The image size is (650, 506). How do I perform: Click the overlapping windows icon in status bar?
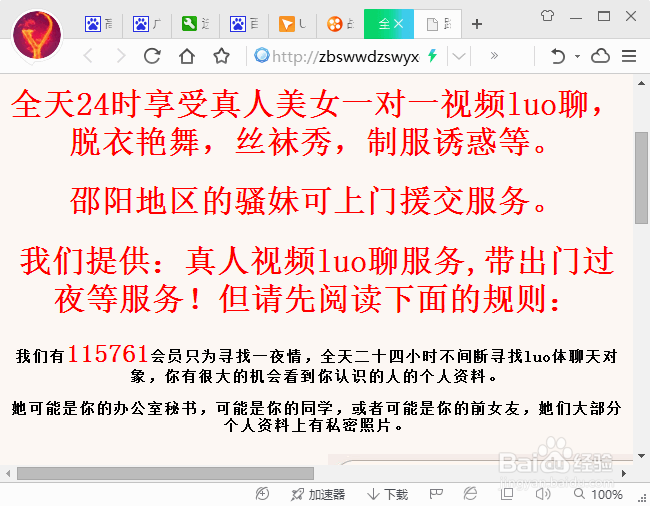pyautogui.click(x=507, y=494)
